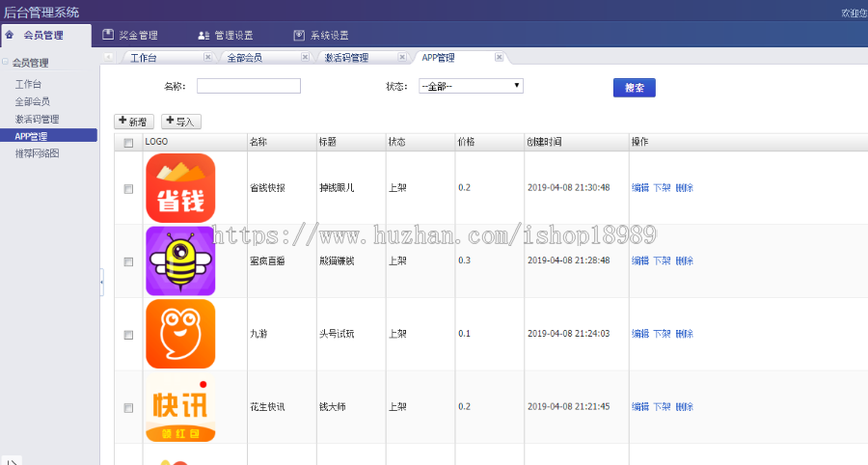Click the orange 九游 app logo
The image size is (868, 465).
pyautogui.click(x=179, y=334)
